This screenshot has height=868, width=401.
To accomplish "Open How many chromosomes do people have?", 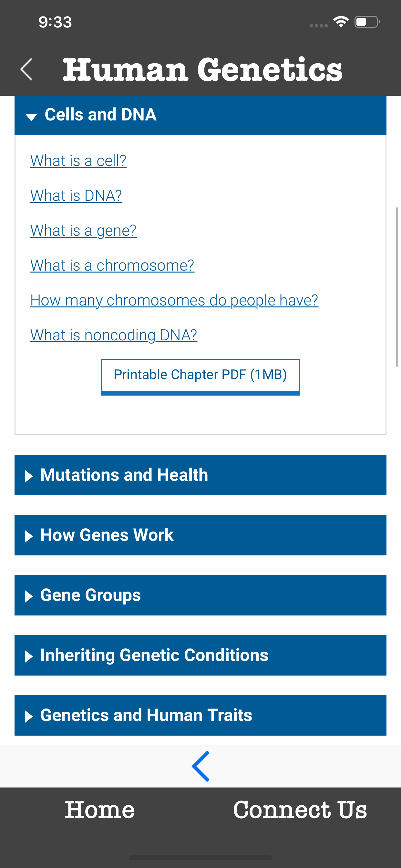I will (174, 300).
